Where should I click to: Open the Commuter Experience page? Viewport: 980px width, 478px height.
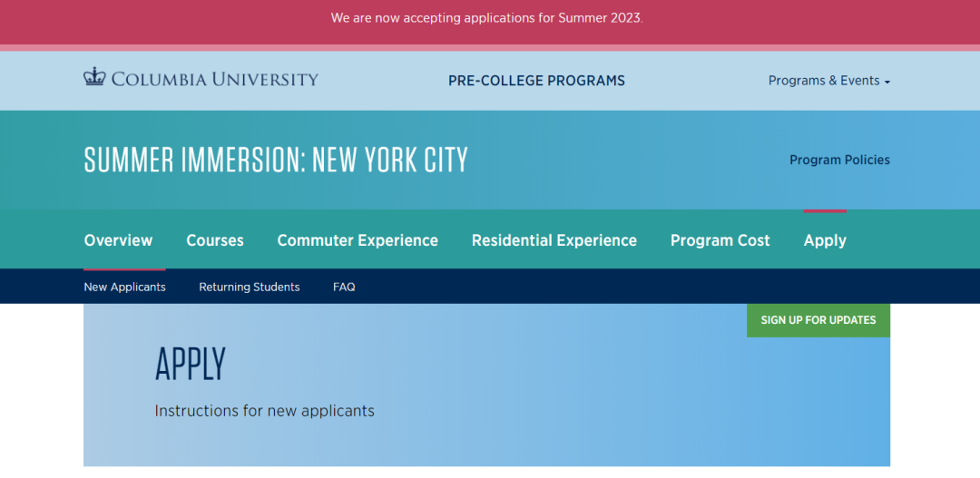358,240
